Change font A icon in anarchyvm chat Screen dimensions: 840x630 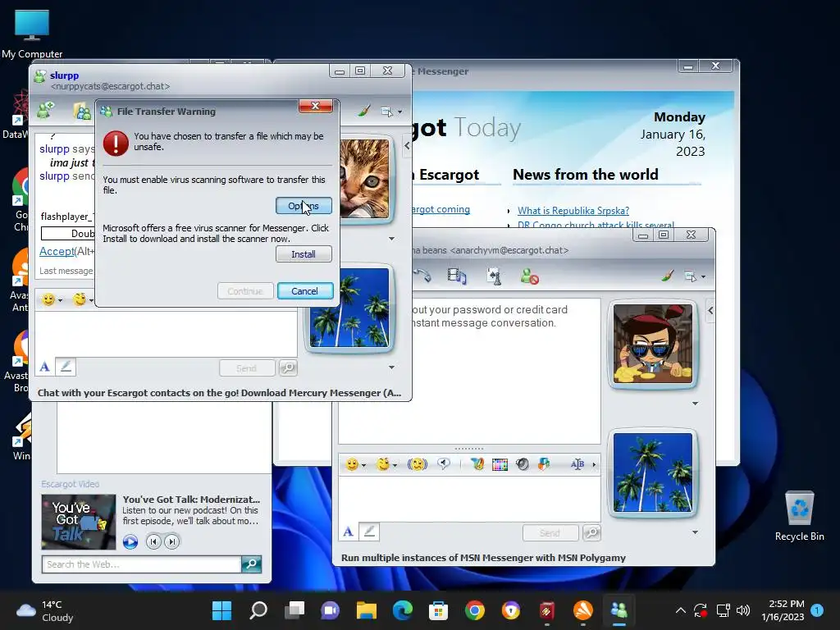pos(348,532)
